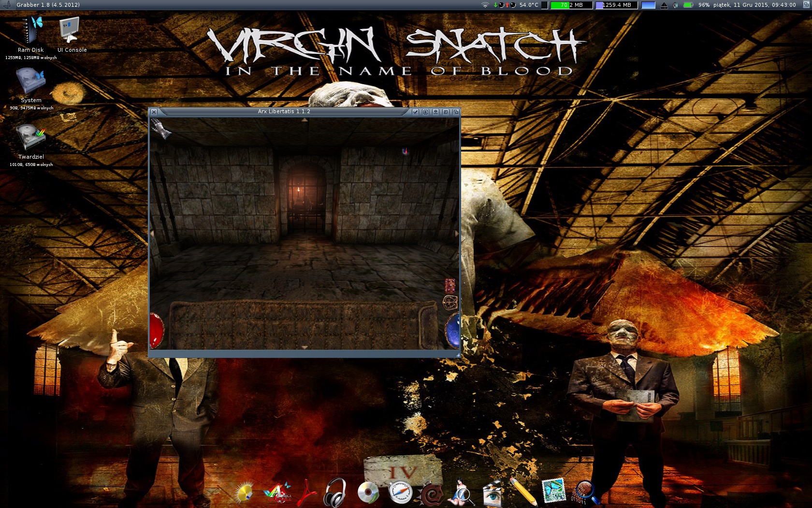Click the up arrow at the game's top edge
Viewport: 812px width, 508px height.
pos(304,120)
